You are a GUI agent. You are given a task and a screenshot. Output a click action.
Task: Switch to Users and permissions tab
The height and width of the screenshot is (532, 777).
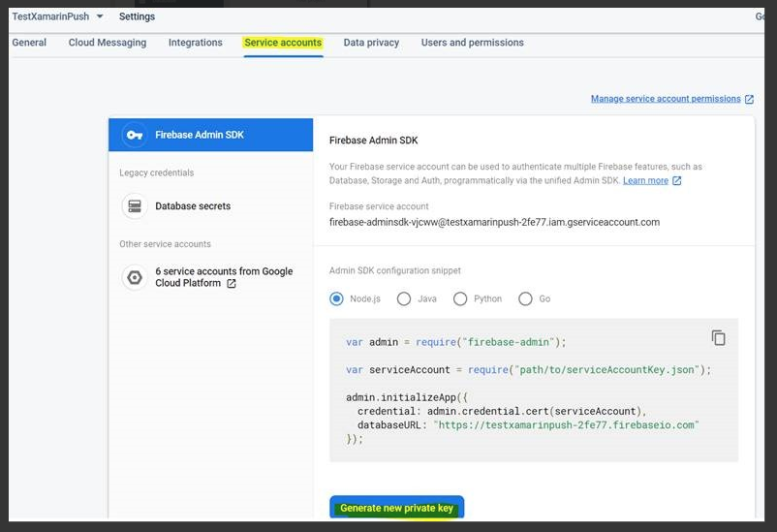pyautogui.click(x=472, y=43)
